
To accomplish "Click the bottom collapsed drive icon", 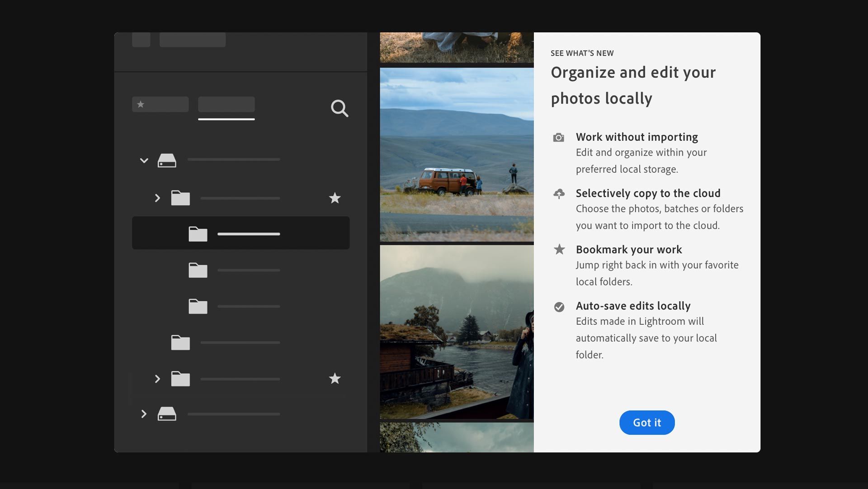I will click(167, 414).
